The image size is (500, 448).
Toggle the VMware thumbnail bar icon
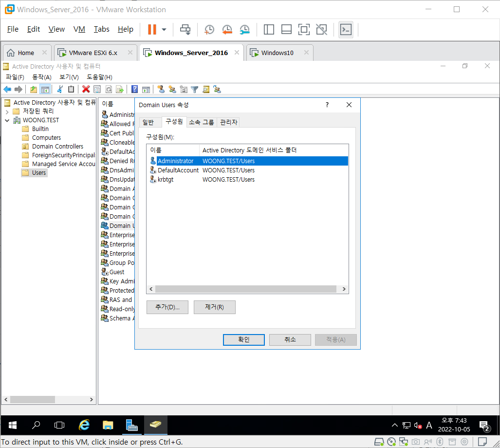[x=286, y=29]
